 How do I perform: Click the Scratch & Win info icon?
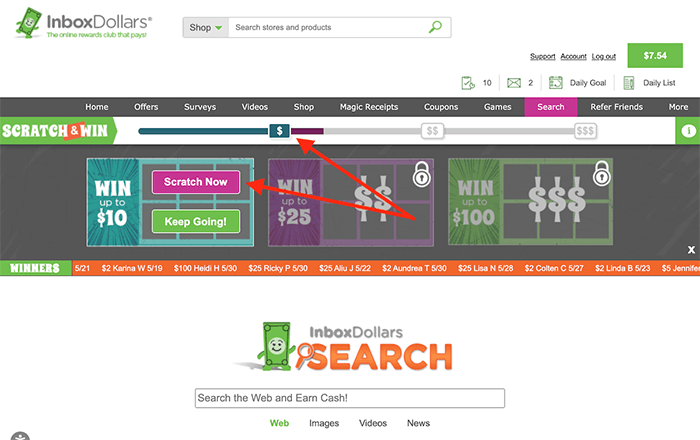tap(688, 131)
